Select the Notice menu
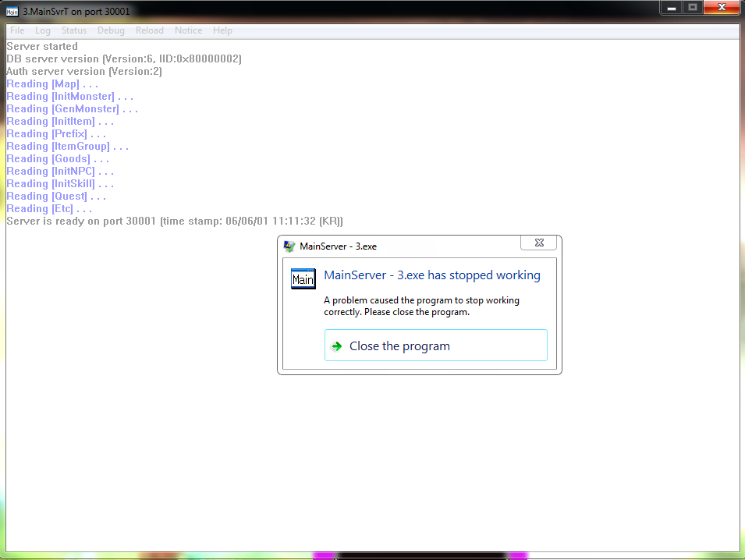This screenshot has height=560, width=745. [x=188, y=30]
